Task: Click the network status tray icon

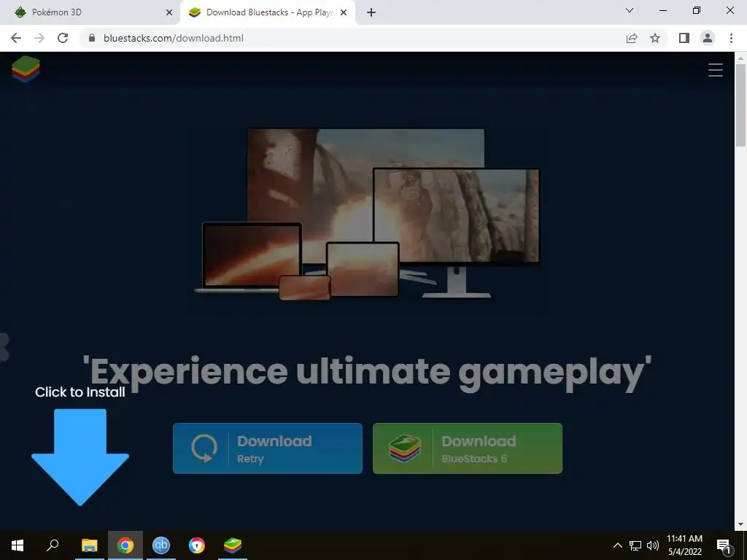Action: pos(635,545)
